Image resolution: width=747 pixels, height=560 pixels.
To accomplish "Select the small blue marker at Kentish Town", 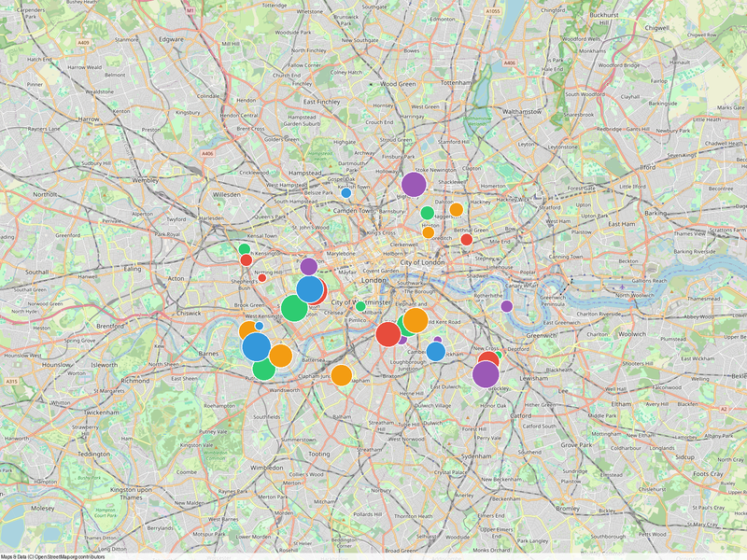I will click(x=345, y=192).
